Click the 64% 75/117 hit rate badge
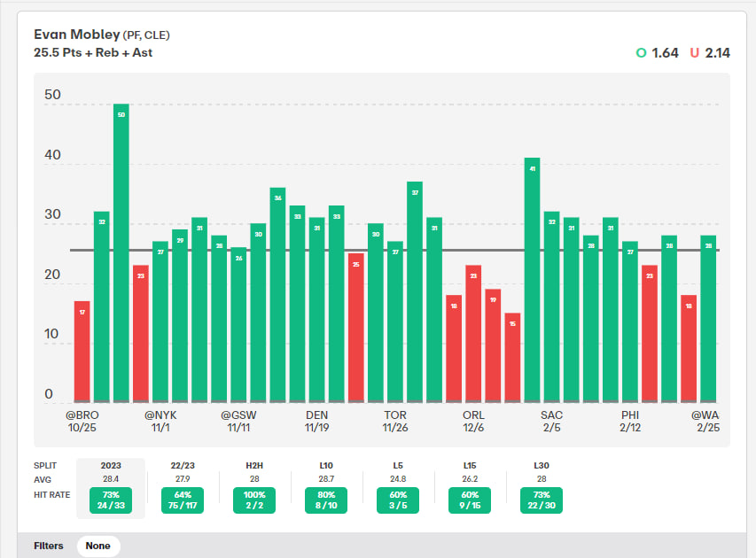This screenshot has width=756, height=558. point(183,500)
